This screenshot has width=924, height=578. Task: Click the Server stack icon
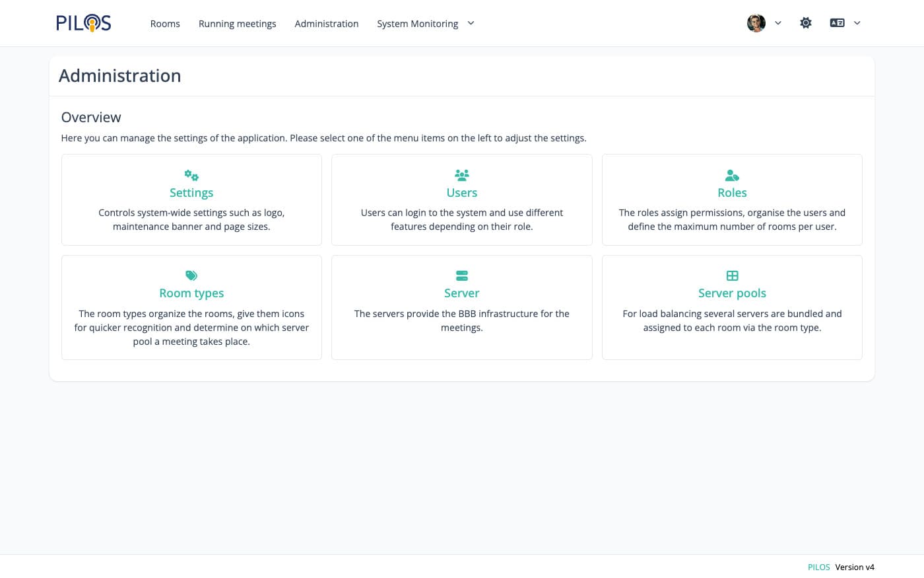(461, 275)
